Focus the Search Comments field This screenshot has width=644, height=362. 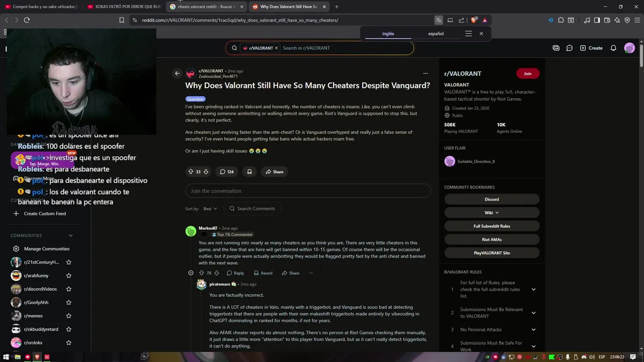tap(253, 209)
